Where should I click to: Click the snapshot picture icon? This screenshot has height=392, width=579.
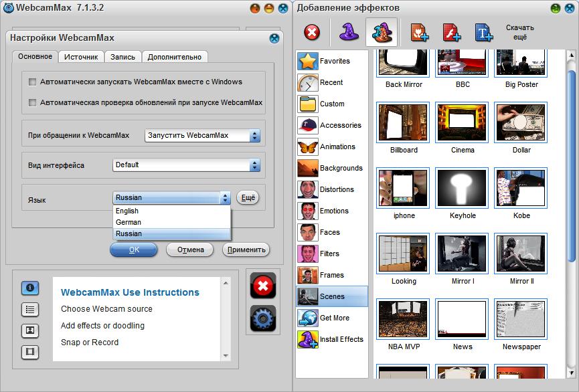pos(30,330)
